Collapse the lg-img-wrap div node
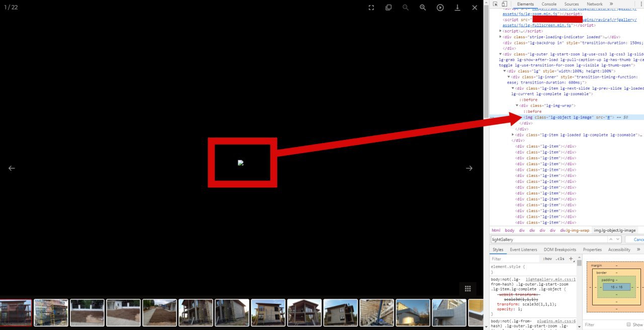 coord(517,106)
